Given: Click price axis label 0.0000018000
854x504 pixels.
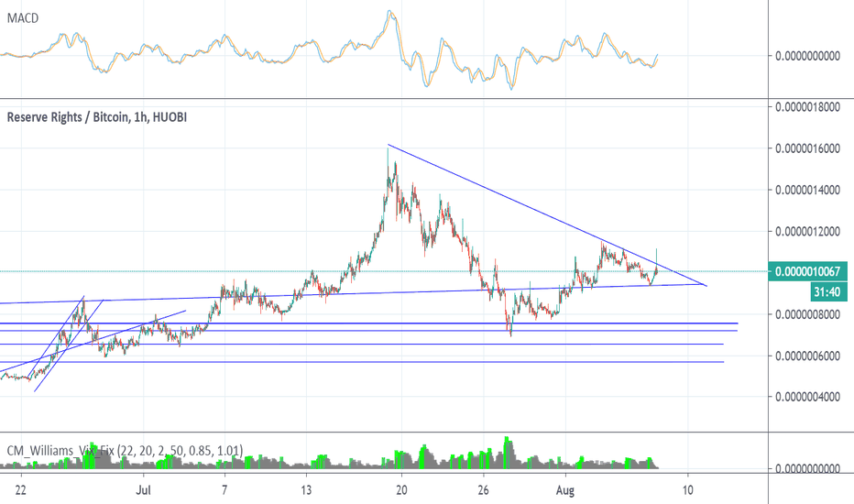Looking at the screenshot, I should (807, 107).
